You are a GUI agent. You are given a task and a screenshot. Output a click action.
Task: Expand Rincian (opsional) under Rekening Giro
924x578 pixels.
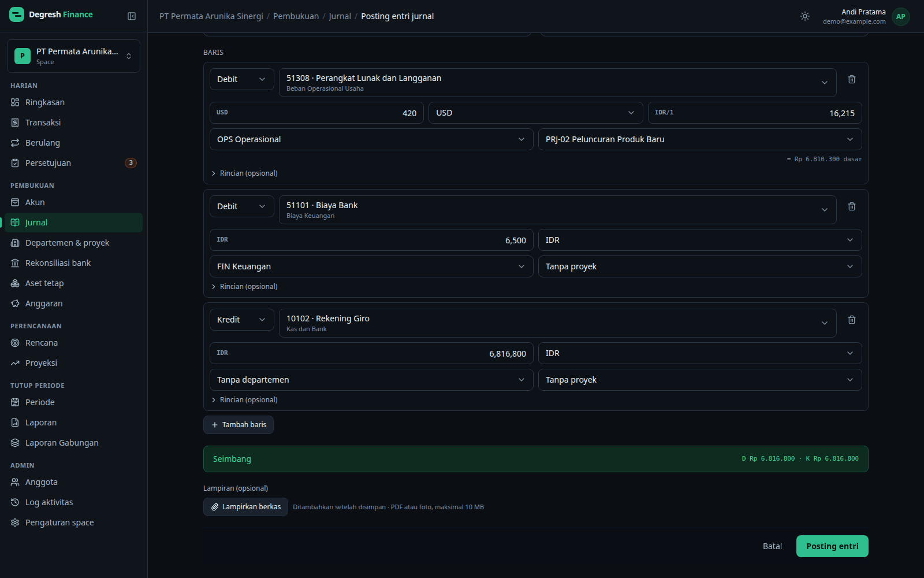[x=244, y=400]
